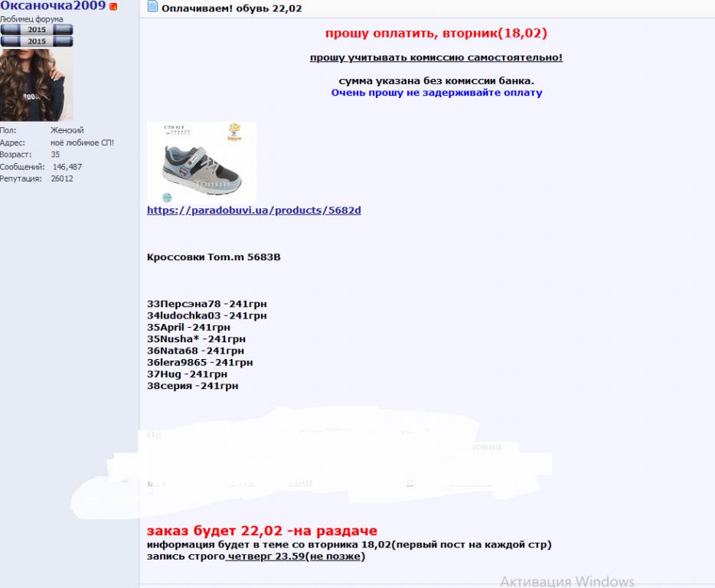Click order line 33Персэна78

(x=207, y=304)
